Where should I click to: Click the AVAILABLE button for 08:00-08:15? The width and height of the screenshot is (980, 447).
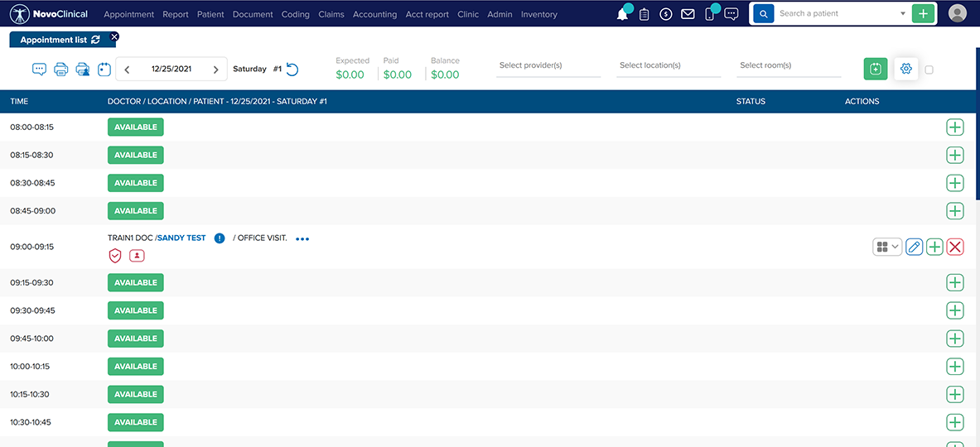(136, 127)
